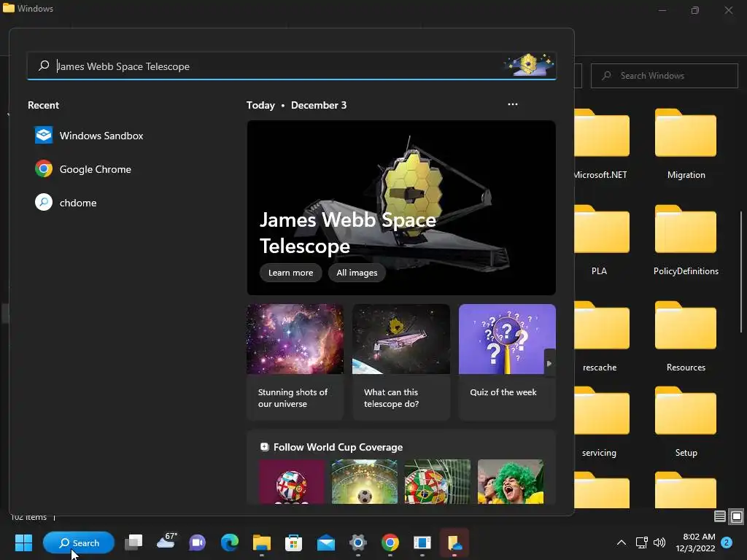The width and height of the screenshot is (747, 560).
Task: Open Settings gear on the taskbar
Action: click(x=357, y=542)
